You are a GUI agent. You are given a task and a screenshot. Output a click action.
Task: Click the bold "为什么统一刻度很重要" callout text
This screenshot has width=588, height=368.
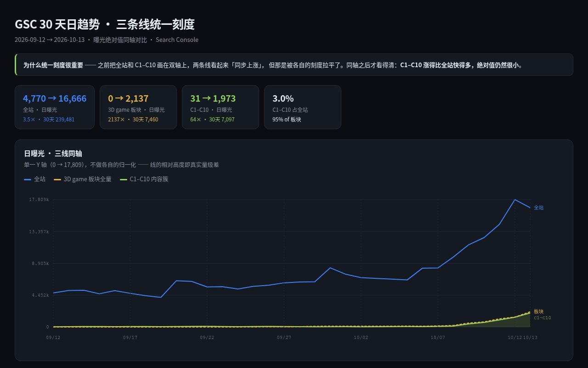tap(53, 65)
